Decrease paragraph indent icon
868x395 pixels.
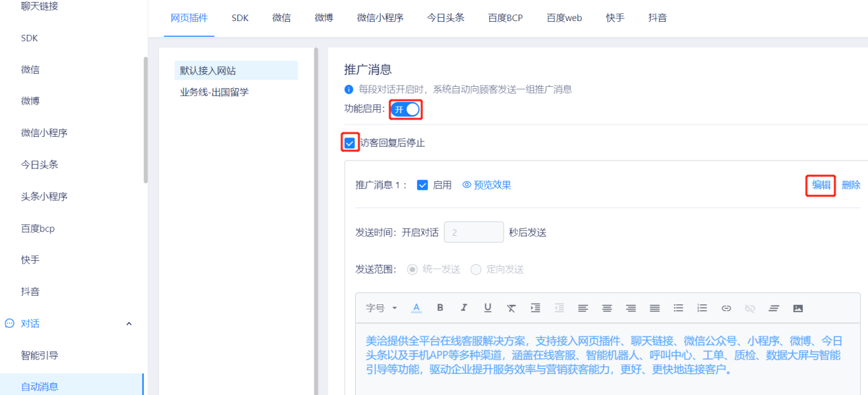(x=559, y=308)
